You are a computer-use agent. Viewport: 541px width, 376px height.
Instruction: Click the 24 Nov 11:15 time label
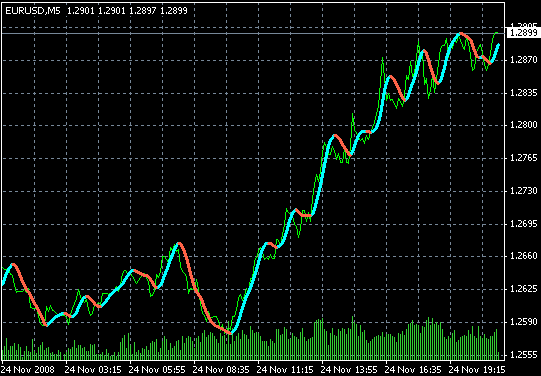click(x=285, y=370)
